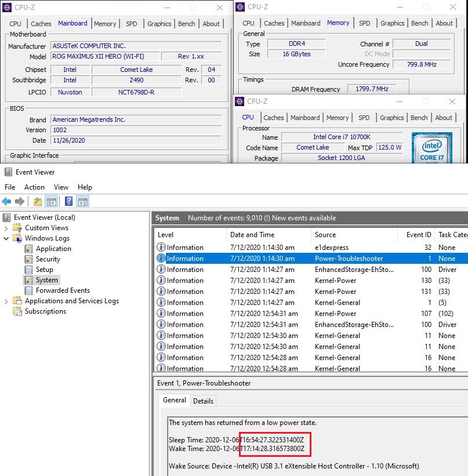The width and height of the screenshot is (468, 476).
Task: Select Event Viewer (Local) root node
Action: tap(44, 217)
